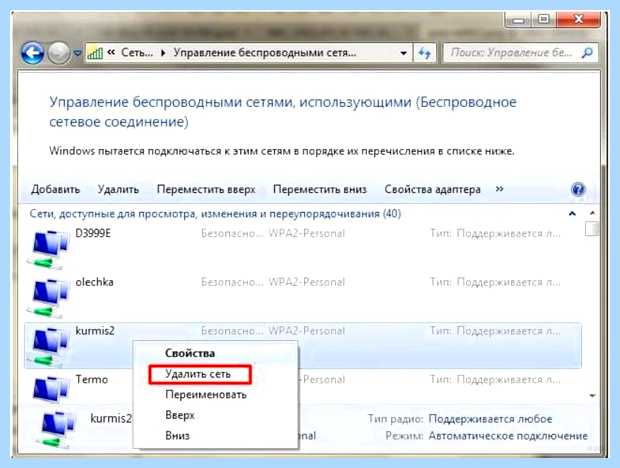Click 'Переместить вниз' in the toolbar
Screen dimensions: 620x468
320,189
